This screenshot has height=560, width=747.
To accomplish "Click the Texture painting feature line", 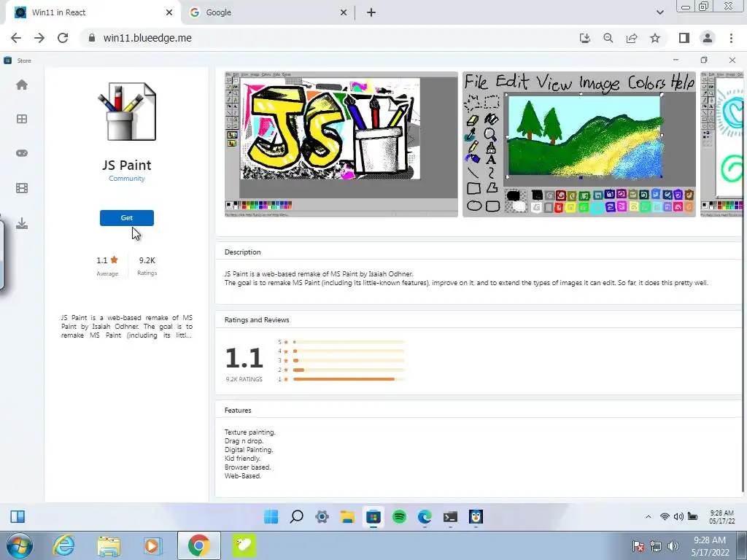I will click(250, 432).
